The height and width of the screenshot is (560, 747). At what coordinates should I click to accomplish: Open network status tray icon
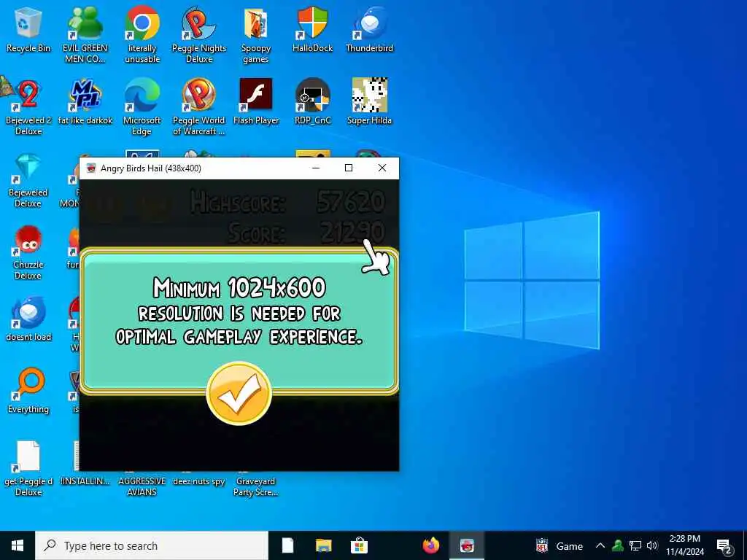(635, 545)
